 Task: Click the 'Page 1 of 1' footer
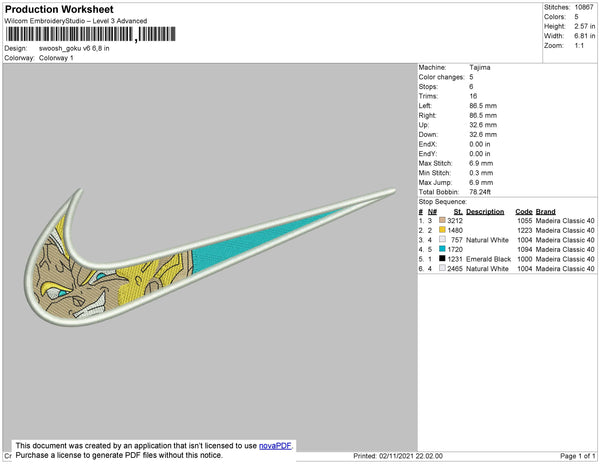(577, 456)
